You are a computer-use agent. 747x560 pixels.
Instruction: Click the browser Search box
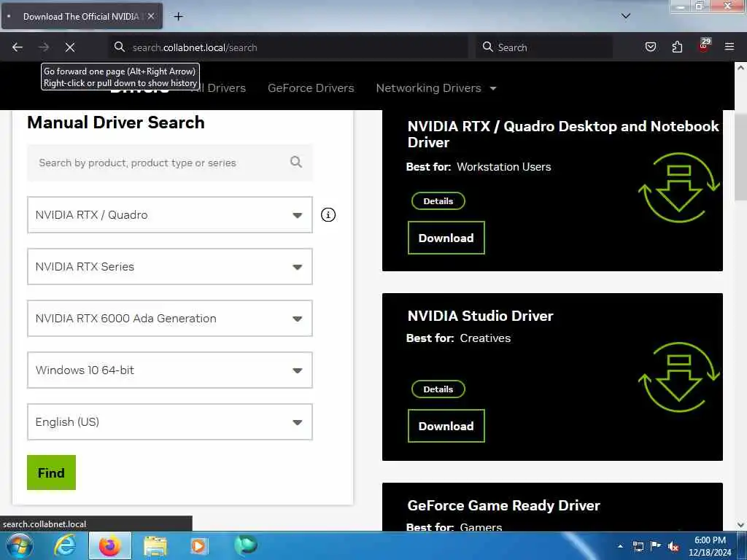tap(544, 47)
